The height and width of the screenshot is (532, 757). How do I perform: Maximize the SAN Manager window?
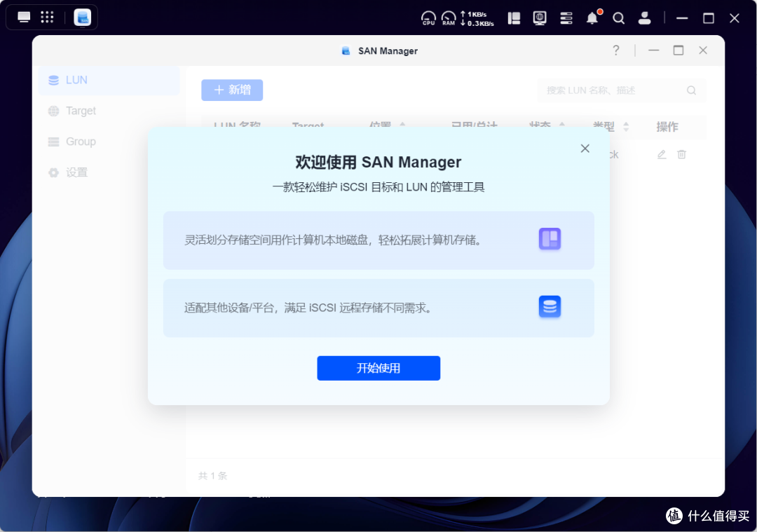(x=678, y=50)
